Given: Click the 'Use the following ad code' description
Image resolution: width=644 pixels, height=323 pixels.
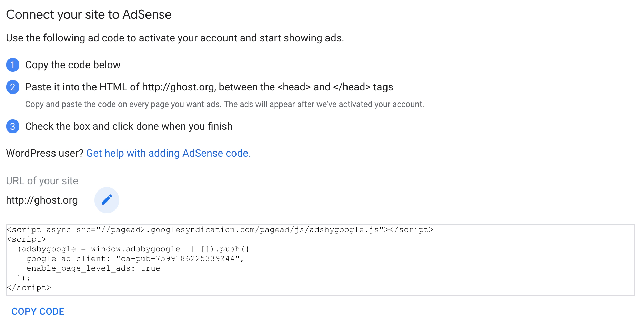Looking at the screenshot, I should pyautogui.click(x=175, y=38).
